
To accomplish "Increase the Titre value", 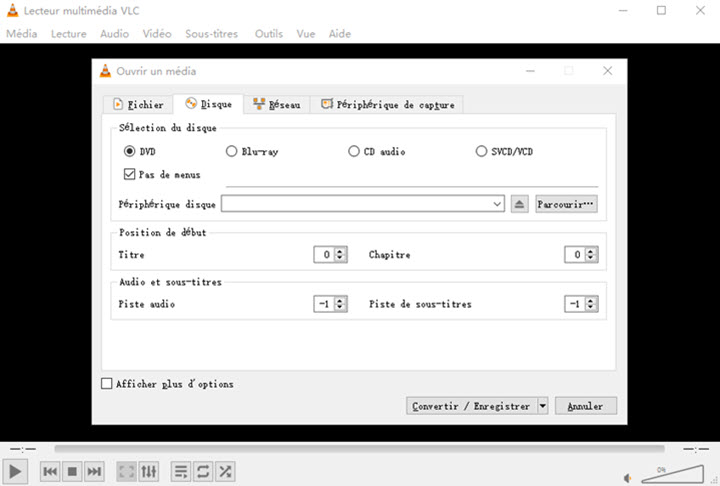I will pyautogui.click(x=340, y=251).
